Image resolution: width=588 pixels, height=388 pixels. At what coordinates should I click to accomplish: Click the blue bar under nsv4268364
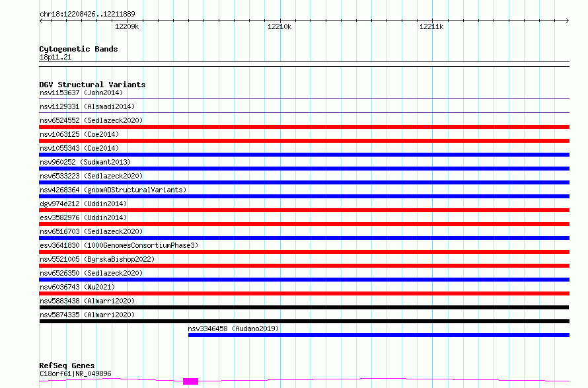(x=304, y=196)
